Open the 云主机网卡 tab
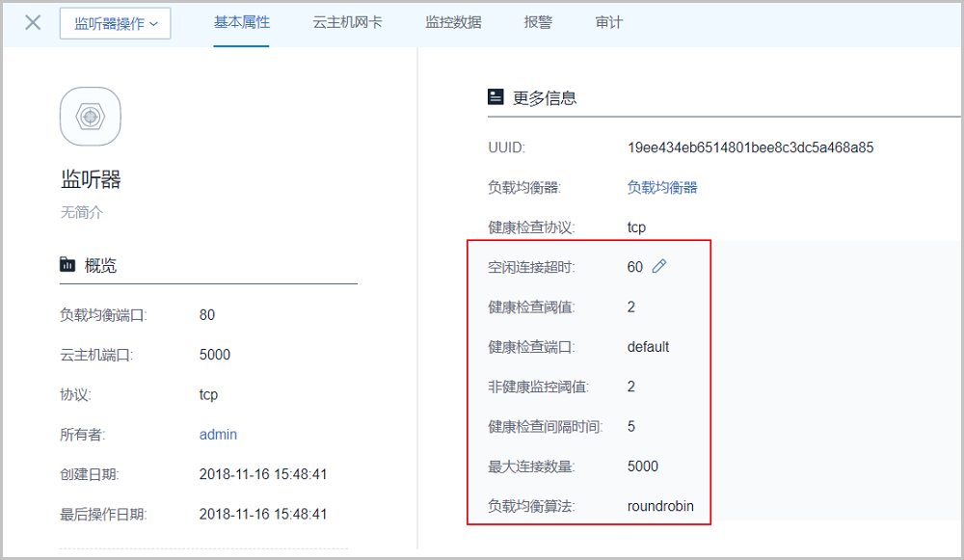This screenshot has height=560, width=964. click(x=347, y=22)
